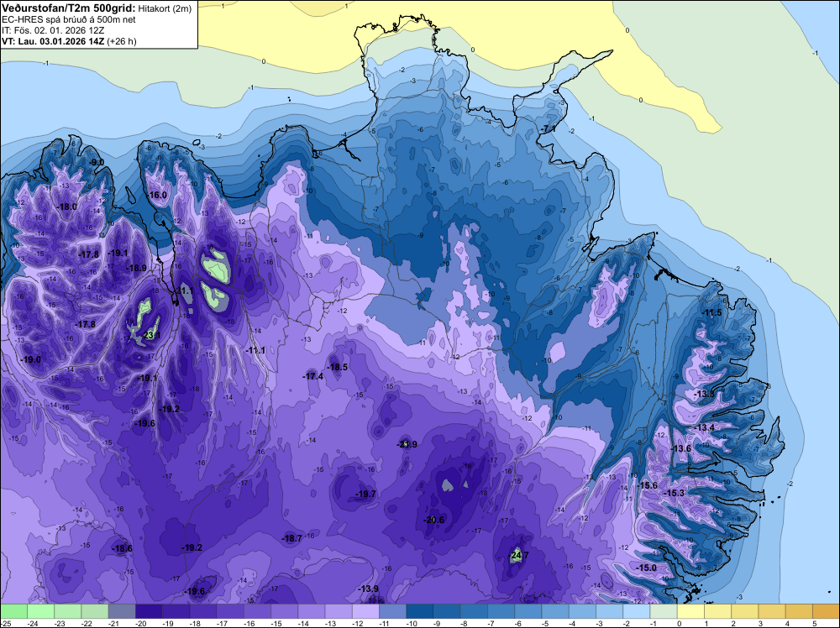Click the legend scale label 3

[759, 623]
